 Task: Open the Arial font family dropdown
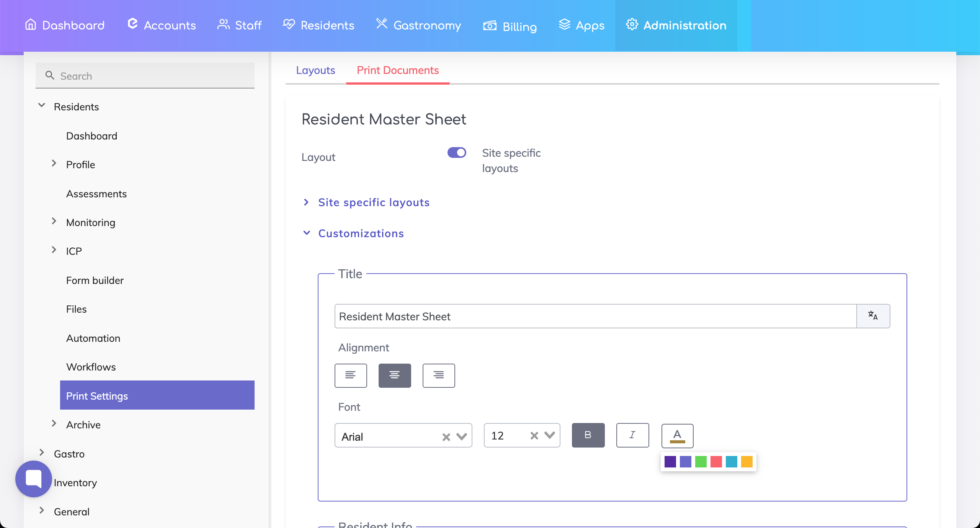tap(462, 437)
